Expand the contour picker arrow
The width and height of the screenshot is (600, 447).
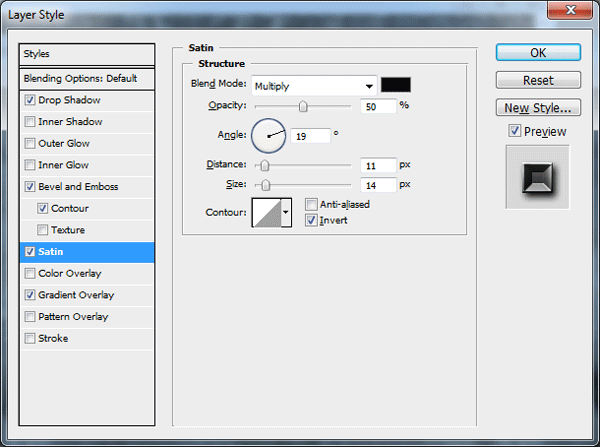[286, 212]
